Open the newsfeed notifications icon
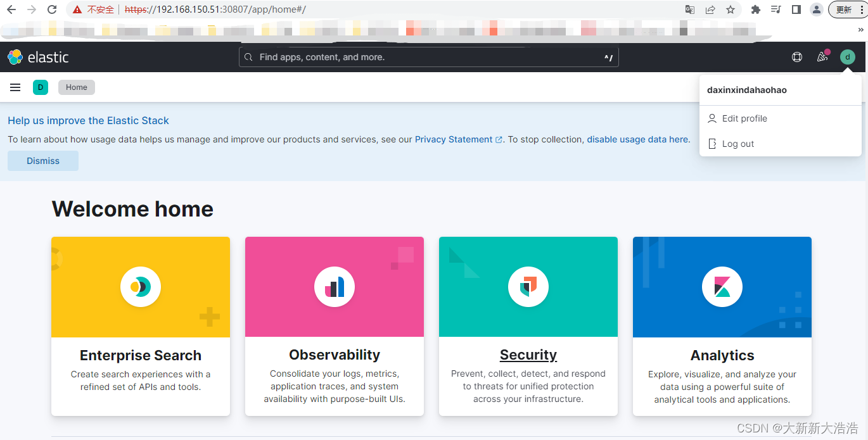The width and height of the screenshot is (868, 440). [822, 57]
